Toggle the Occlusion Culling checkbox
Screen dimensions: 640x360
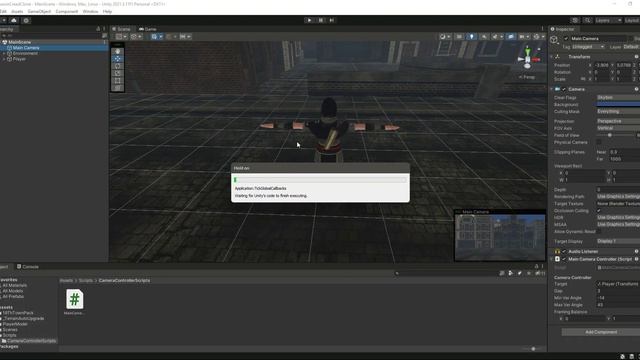(x=599, y=211)
